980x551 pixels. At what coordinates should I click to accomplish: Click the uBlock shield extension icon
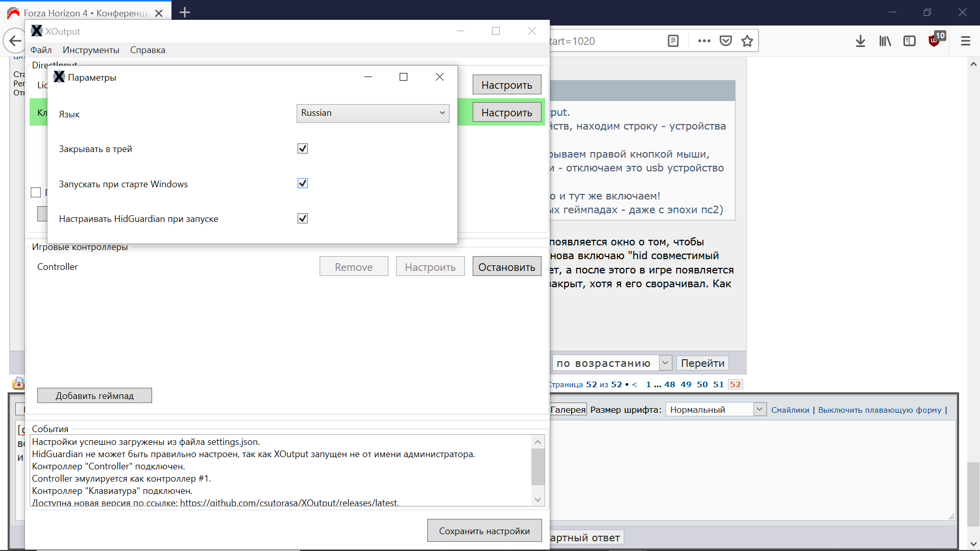tap(935, 41)
